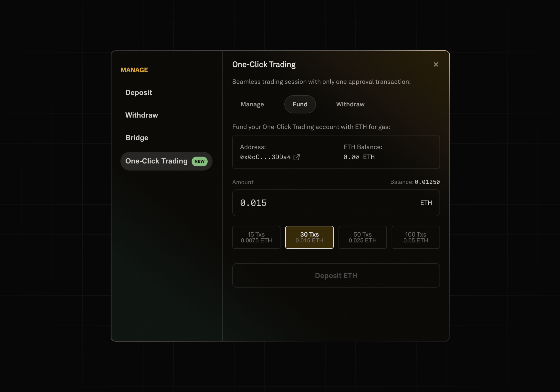Switch to the Manage tab
Screen dimensions: 560x392
252,104
